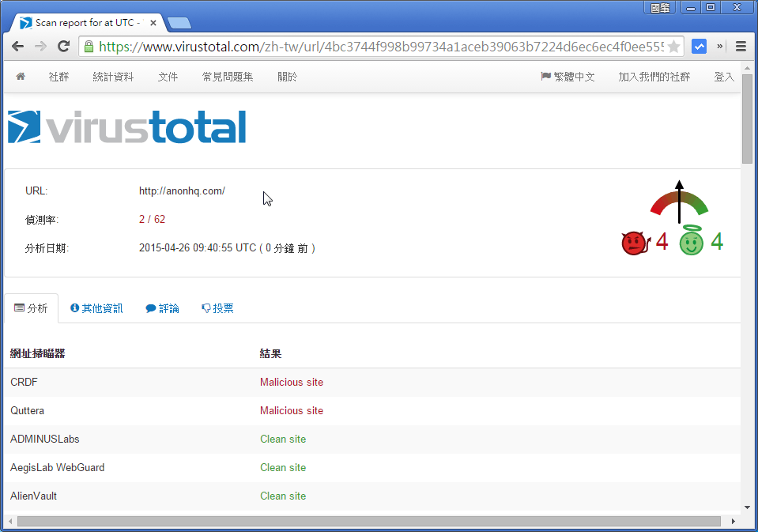Viewport: 758px width, 532px height.
Task: Open the http://anonhq.com/ URL link
Action: tap(181, 191)
